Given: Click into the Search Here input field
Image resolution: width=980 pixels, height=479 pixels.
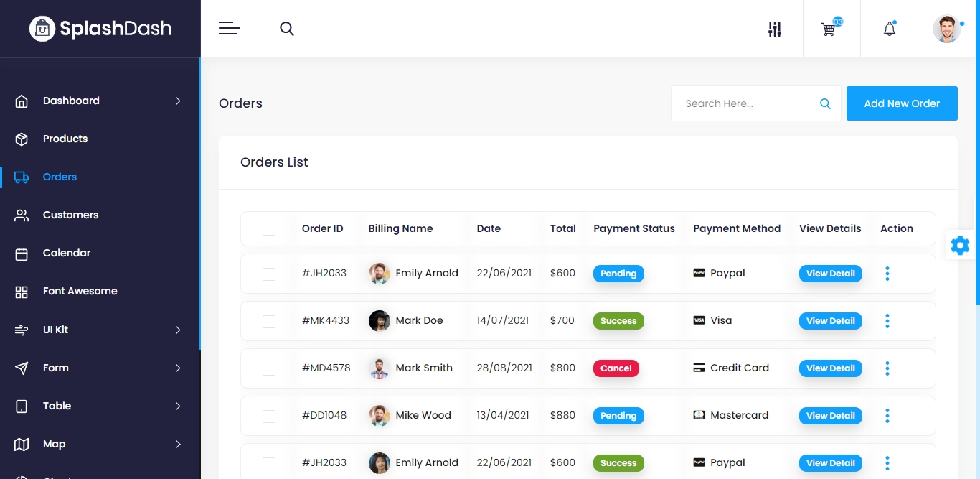Looking at the screenshot, I should click(743, 103).
